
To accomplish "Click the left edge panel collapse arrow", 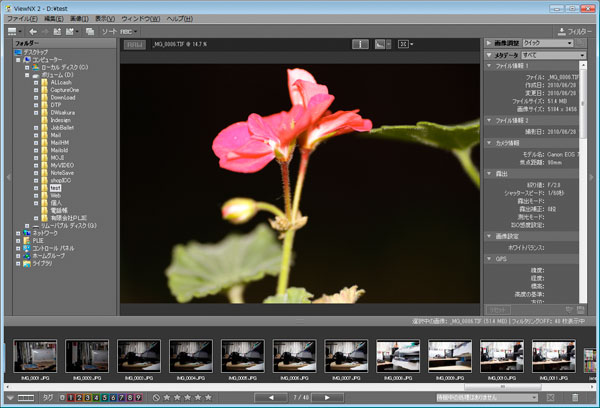I will (x=8, y=177).
